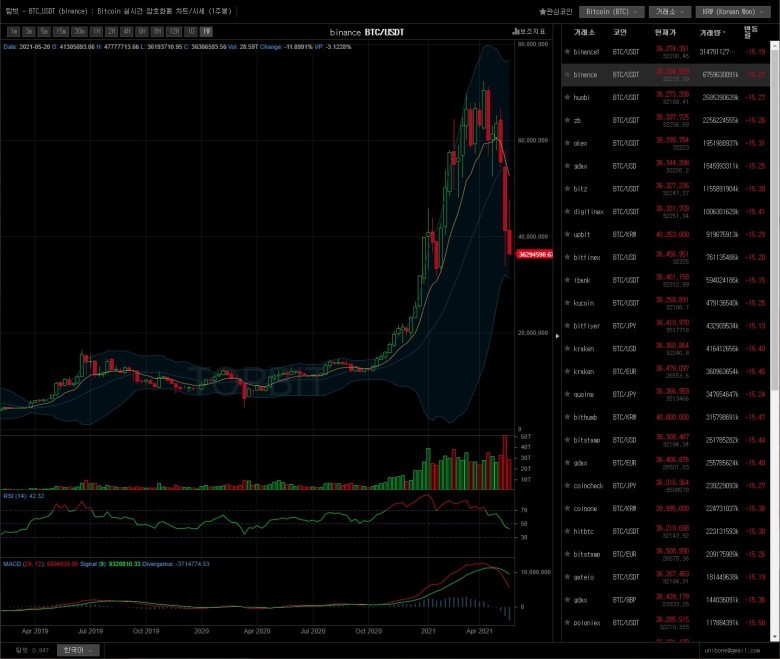Click the star next to poloniex

point(567,623)
